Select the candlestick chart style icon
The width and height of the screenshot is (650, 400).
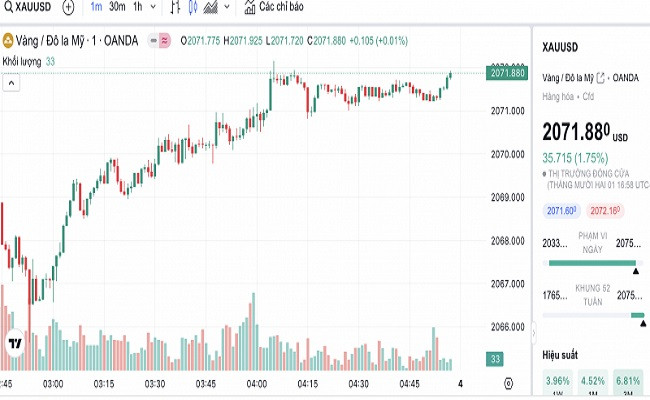pyautogui.click(x=193, y=7)
